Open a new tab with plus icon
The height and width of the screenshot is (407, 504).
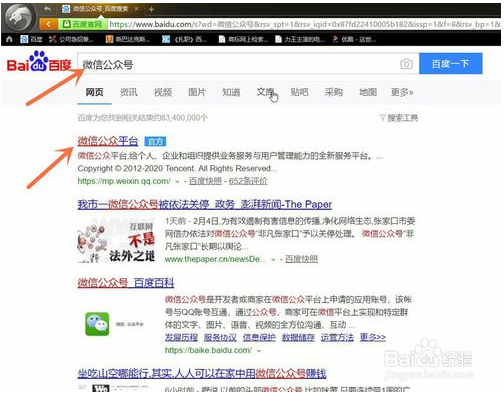[151, 10]
